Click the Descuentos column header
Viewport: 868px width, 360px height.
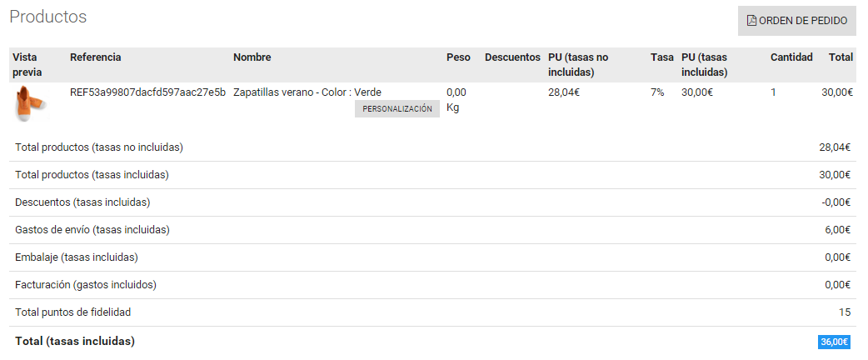512,57
